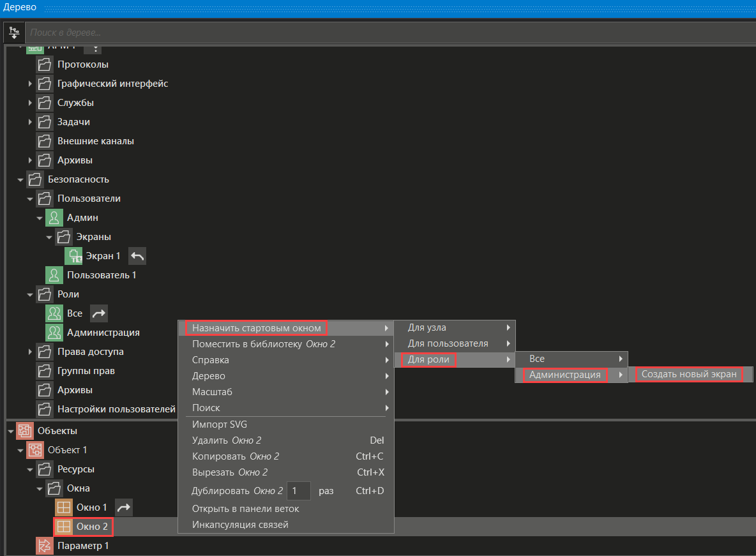Click the Параметр 1 parameter icon

(x=44, y=546)
